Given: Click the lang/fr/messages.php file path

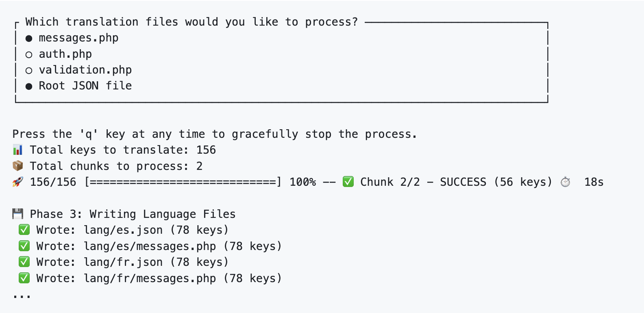Looking at the screenshot, I should [x=150, y=278].
